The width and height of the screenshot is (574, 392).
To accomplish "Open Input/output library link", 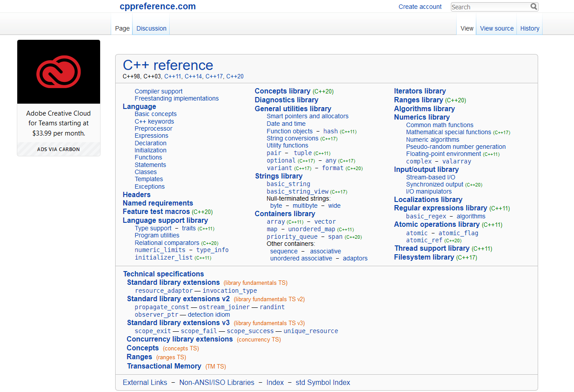I will [x=426, y=169].
